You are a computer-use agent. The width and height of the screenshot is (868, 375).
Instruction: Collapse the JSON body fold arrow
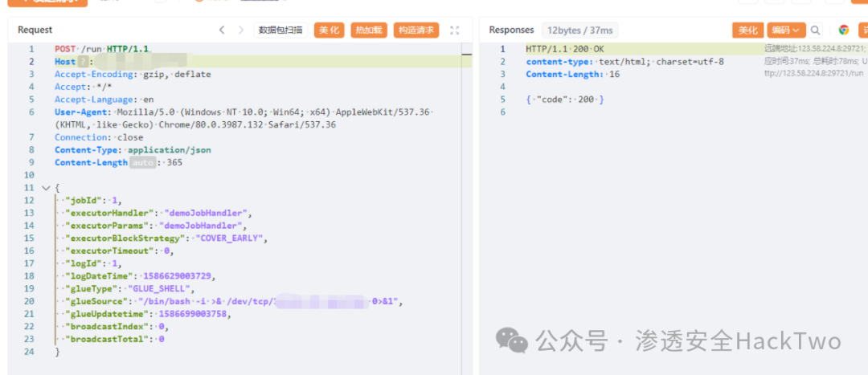pos(45,188)
